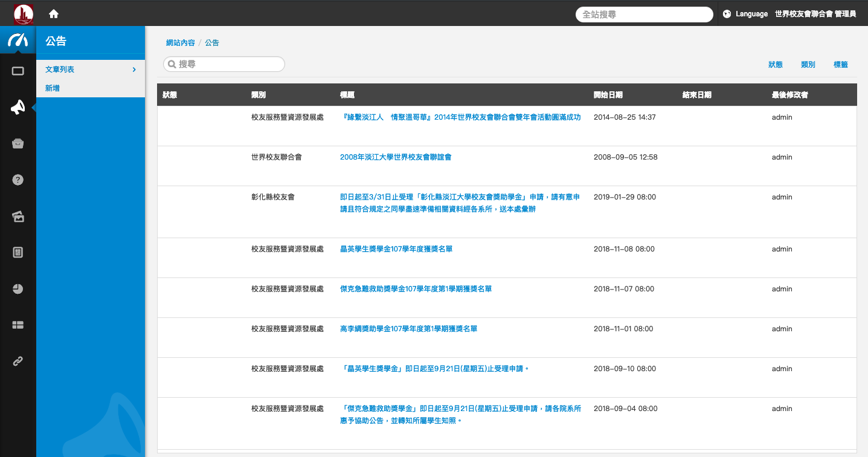This screenshot has width=868, height=457.
Task: Sort by the 結束日期 column header
Action: 697,95
